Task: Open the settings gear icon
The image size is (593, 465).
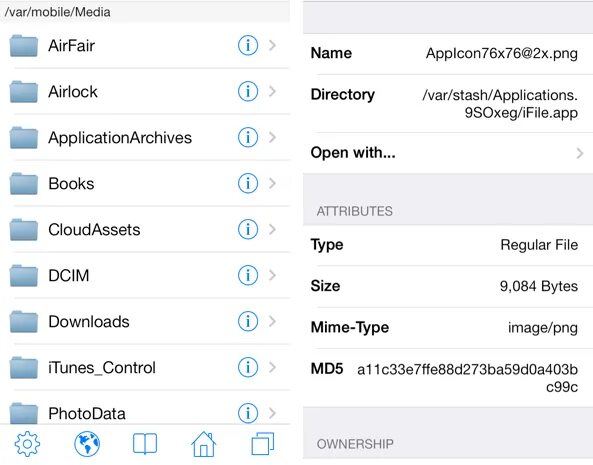Action: click(27, 444)
